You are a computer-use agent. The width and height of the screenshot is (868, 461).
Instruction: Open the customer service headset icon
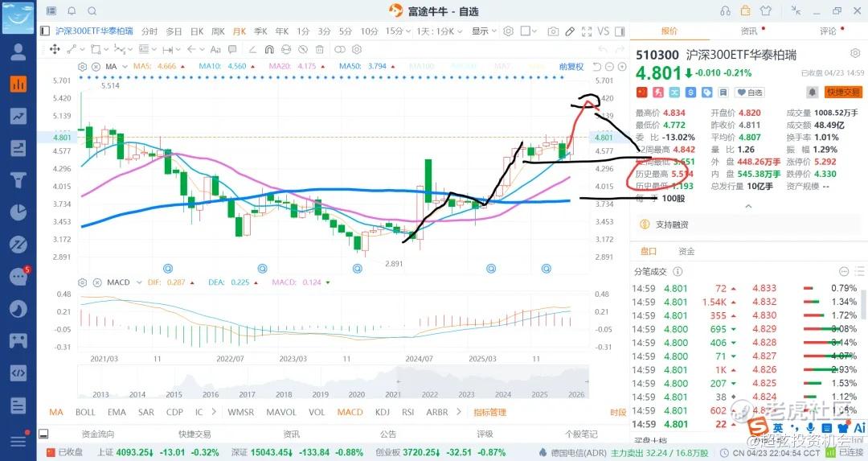point(725,11)
